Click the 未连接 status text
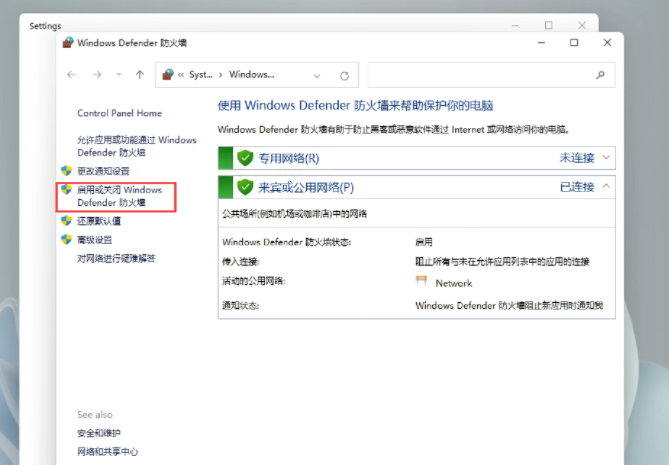The image size is (669, 465). pos(577,158)
